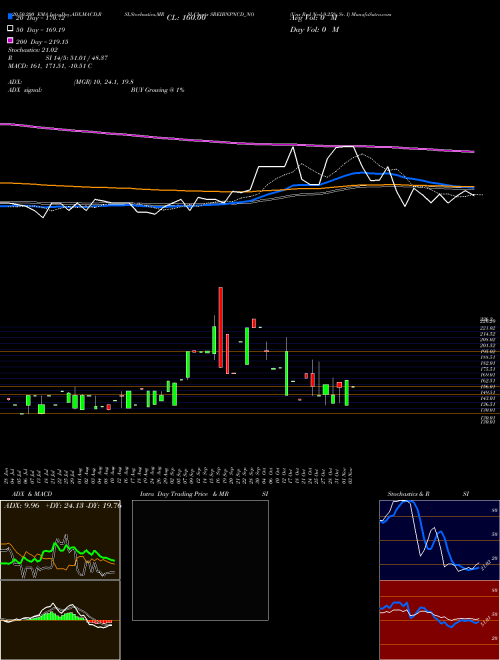Click the 'ADX: 9.96 +DY: 24.13 -DY: 19.76' readout

point(62,506)
